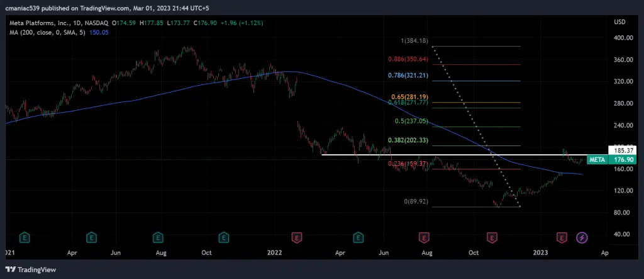Click the purple lightning event icon
The height and width of the screenshot is (279, 644).
[582, 237]
